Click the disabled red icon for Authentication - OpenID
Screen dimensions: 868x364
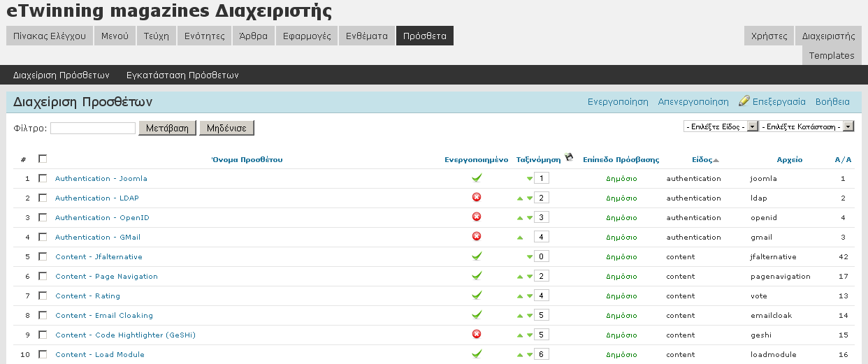click(477, 217)
